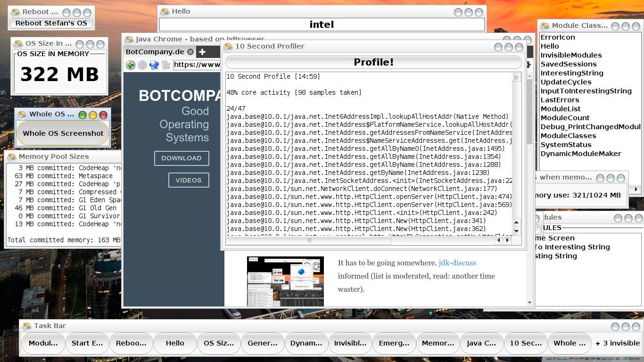Select DynamicModuleMaker in the module class list

pyautogui.click(x=580, y=154)
